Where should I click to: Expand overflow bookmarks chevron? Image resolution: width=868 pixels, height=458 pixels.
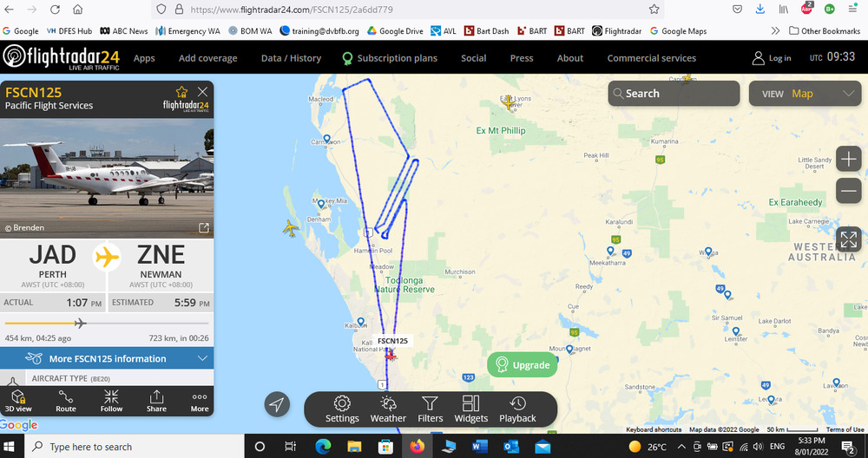(x=775, y=31)
